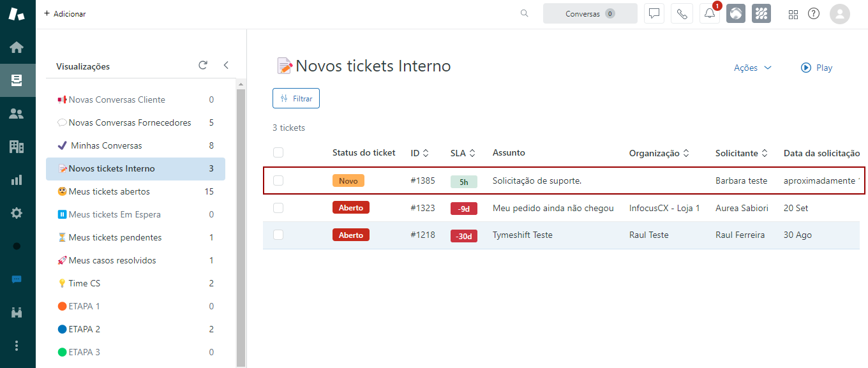Open the Organizations building icon

[17, 147]
